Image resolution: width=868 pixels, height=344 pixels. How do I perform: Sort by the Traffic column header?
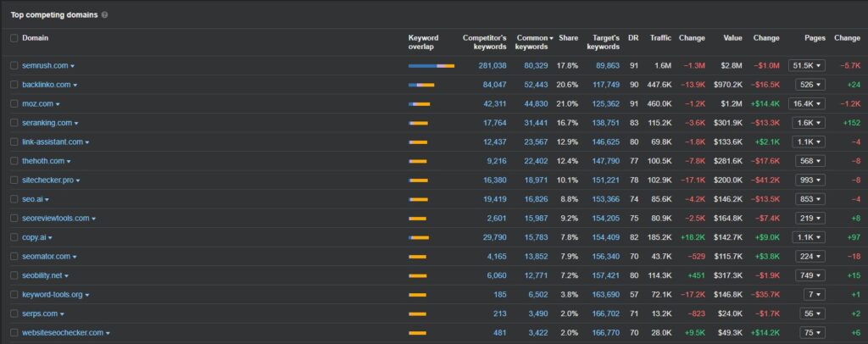point(660,38)
